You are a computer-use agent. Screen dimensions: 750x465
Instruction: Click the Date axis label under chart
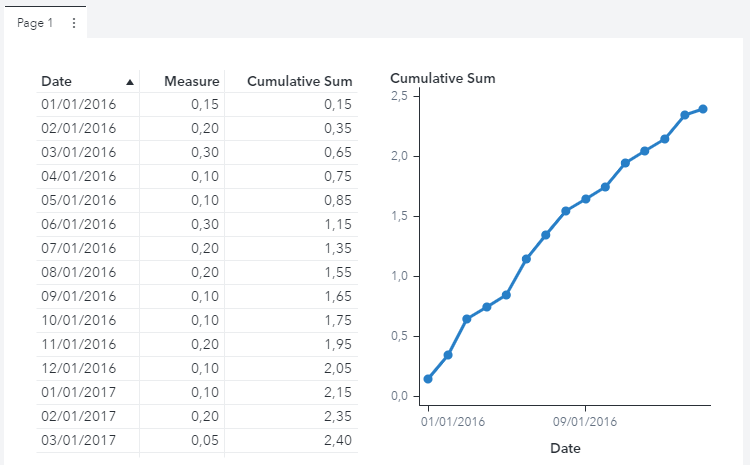point(564,449)
